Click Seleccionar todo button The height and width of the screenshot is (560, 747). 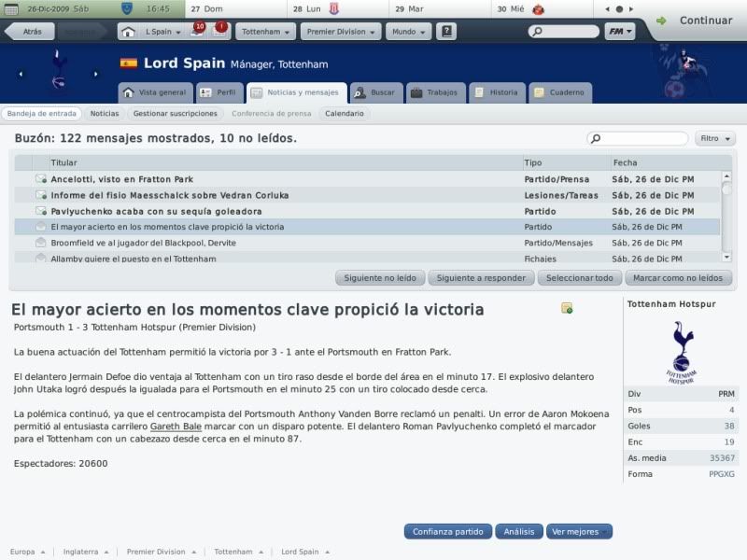(x=579, y=278)
